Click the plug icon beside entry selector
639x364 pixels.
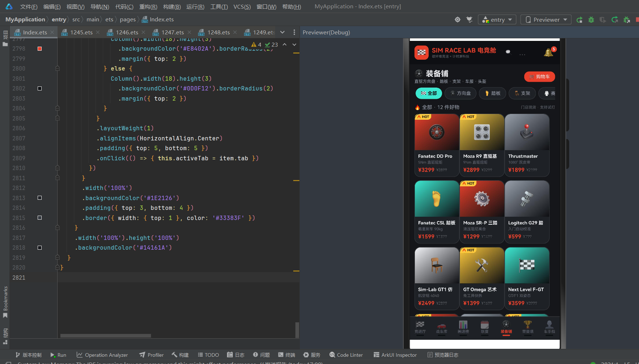[470, 20]
